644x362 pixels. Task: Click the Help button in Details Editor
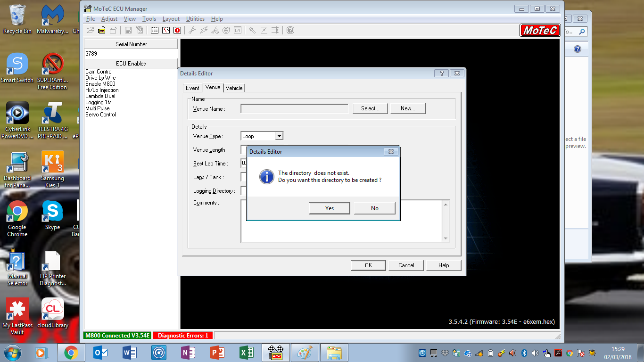tap(444, 265)
